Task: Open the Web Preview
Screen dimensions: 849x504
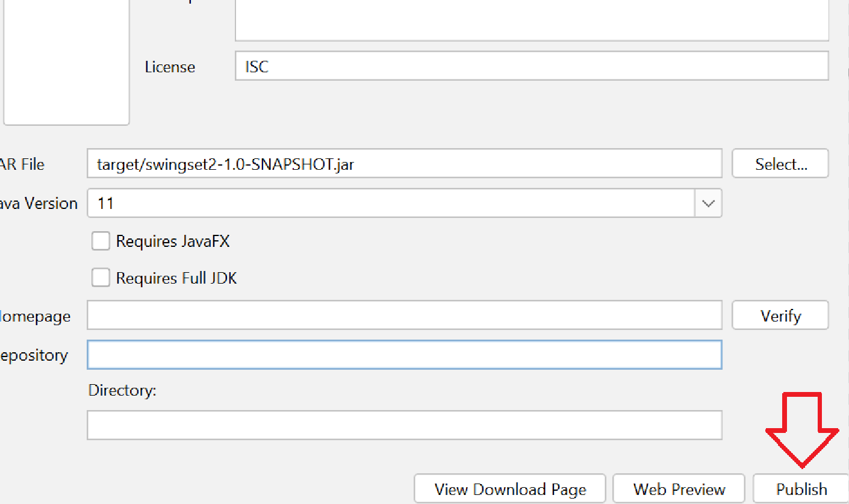Action: coord(679,489)
